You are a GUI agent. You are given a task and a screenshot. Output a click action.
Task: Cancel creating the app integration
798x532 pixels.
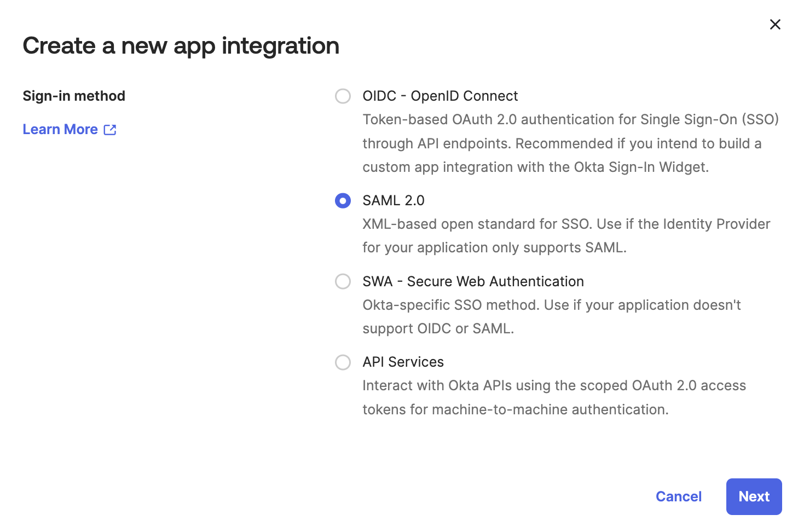point(679,496)
